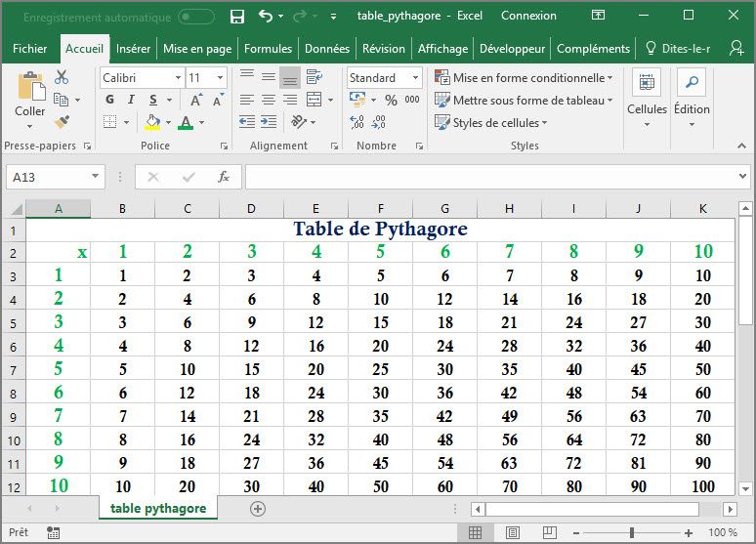Decrease indent
This screenshot has width=756, height=544.
(247, 121)
